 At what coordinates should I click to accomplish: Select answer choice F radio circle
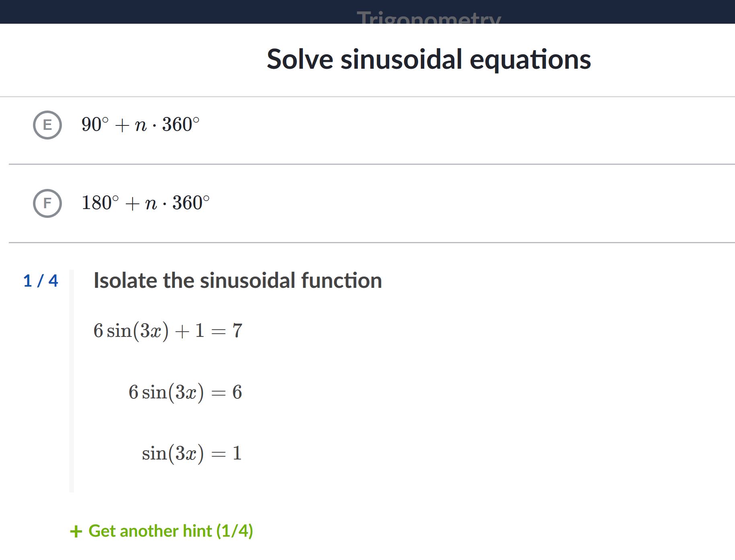coord(47,203)
